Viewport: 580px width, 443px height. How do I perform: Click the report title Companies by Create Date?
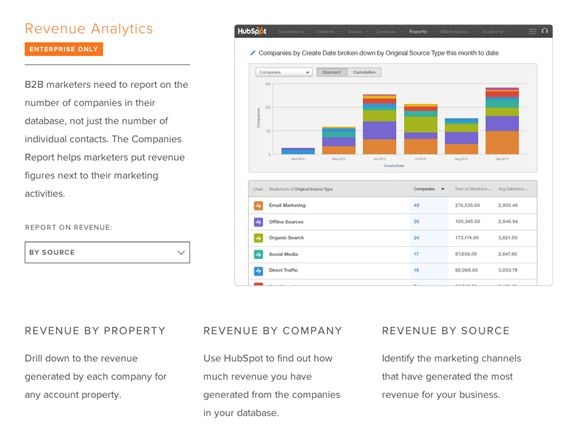click(x=378, y=53)
